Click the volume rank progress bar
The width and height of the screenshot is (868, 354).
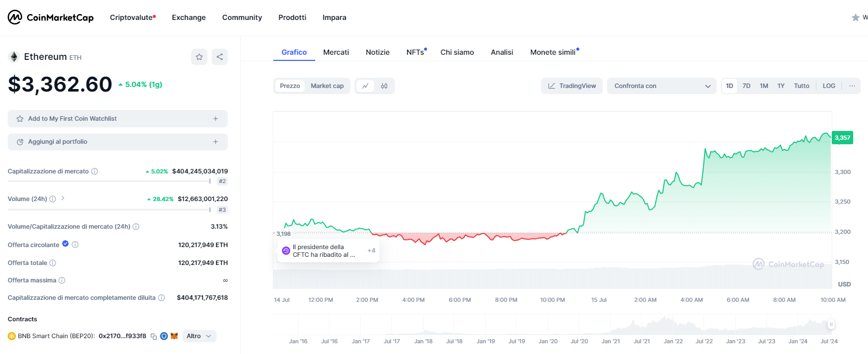pos(110,210)
